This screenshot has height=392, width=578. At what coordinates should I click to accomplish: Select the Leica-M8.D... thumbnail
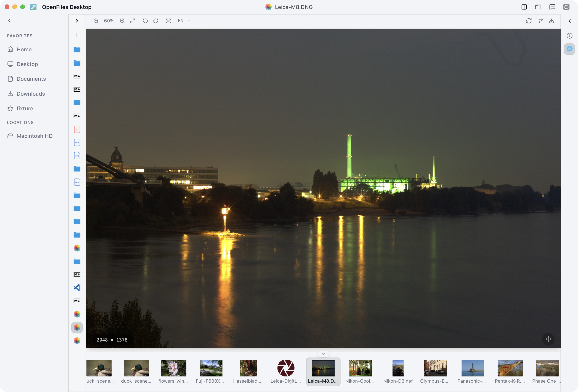point(323,372)
